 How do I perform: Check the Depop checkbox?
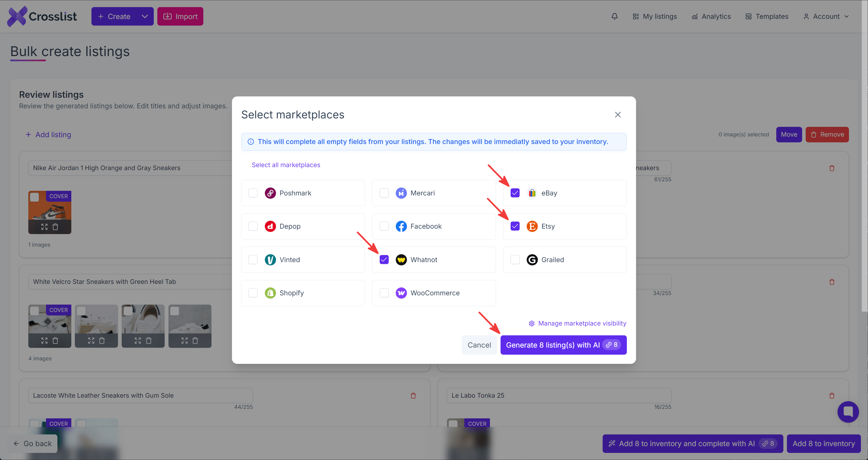pos(253,226)
